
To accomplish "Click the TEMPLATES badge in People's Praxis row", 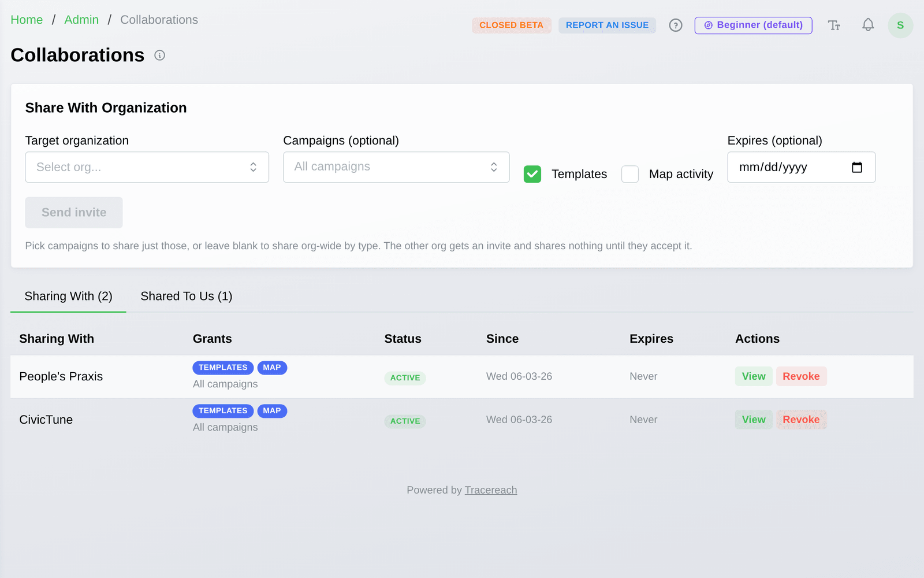I will [223, 368].
